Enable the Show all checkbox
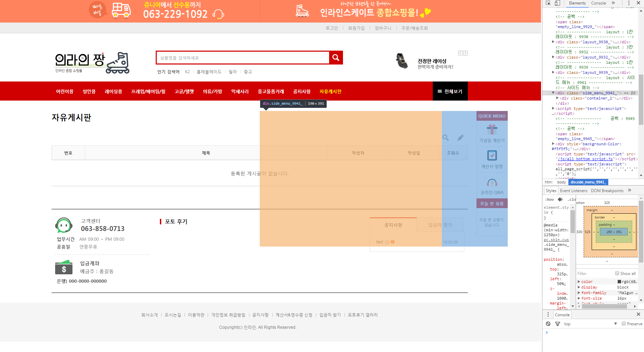The image size is (644, 352). point(617,273)
